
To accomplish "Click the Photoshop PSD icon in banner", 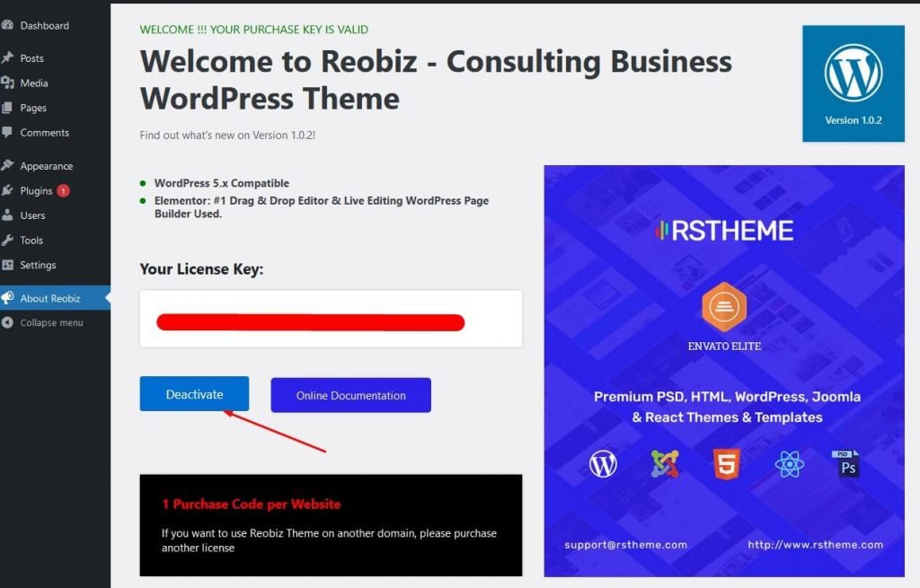I will click(x=845, y=464).
